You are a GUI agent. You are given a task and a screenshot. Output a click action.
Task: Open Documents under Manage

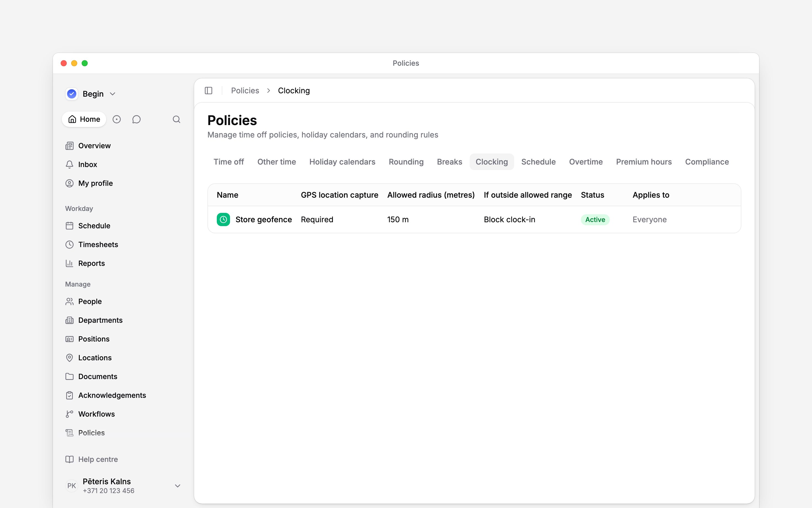[x=91, y=377]
